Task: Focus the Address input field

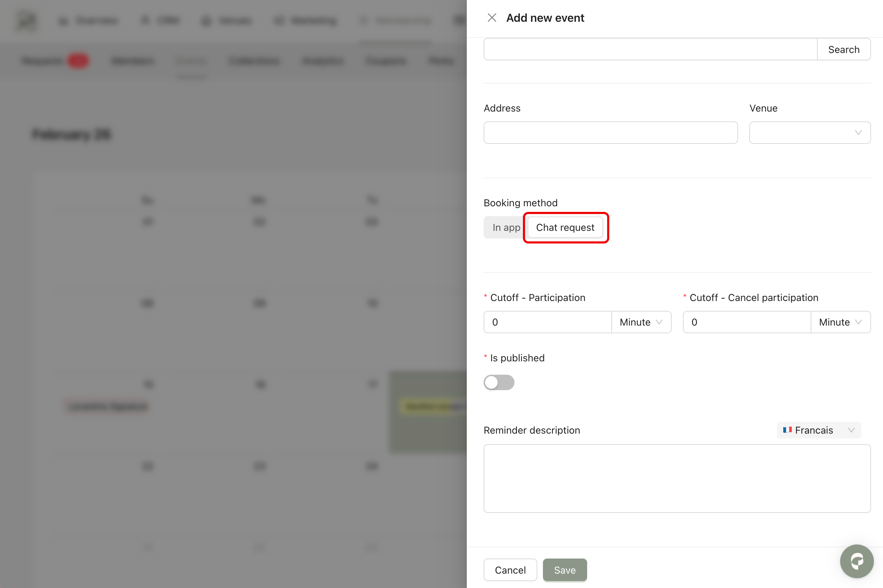Action: tap(610, 133)
